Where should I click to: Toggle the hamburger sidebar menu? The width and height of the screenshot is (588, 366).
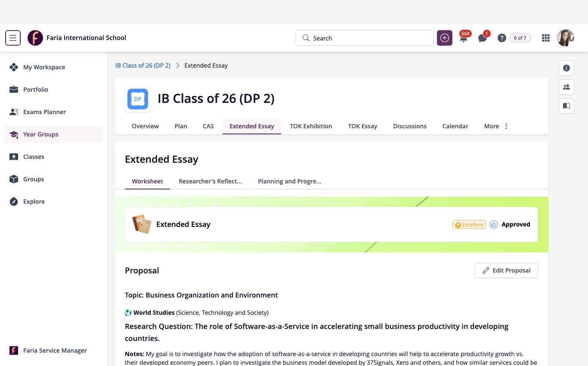pyautogui.click(x=13, y=38)
